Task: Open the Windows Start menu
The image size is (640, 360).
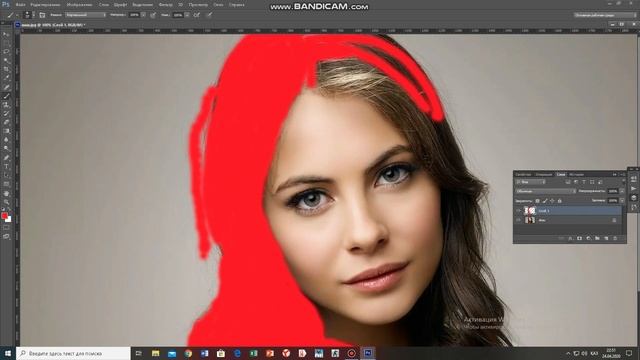Action: point(8,353)
